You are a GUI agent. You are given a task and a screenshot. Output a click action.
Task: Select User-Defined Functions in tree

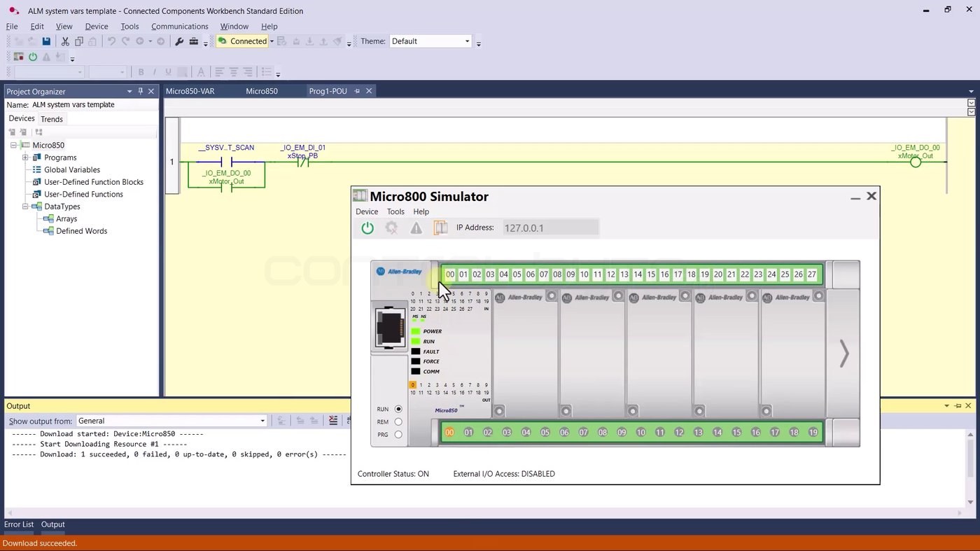point(83,194)
